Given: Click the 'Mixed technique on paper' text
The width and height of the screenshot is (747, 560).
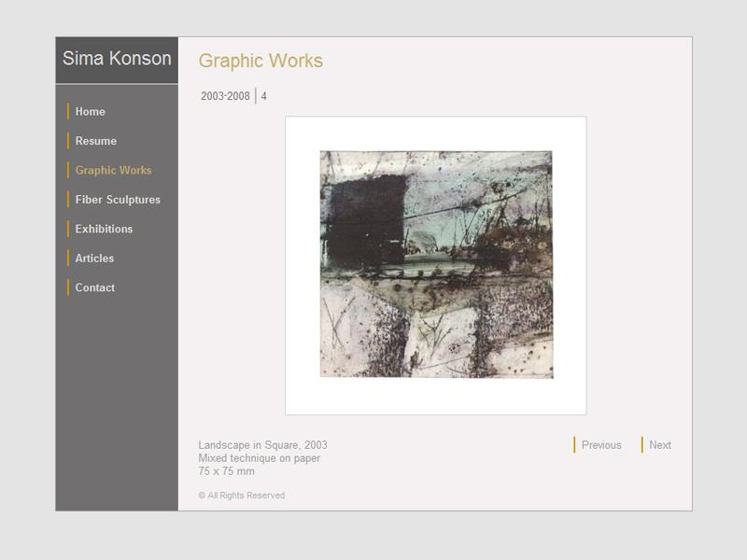Looking at the screenshot, I should coord(260,458).
